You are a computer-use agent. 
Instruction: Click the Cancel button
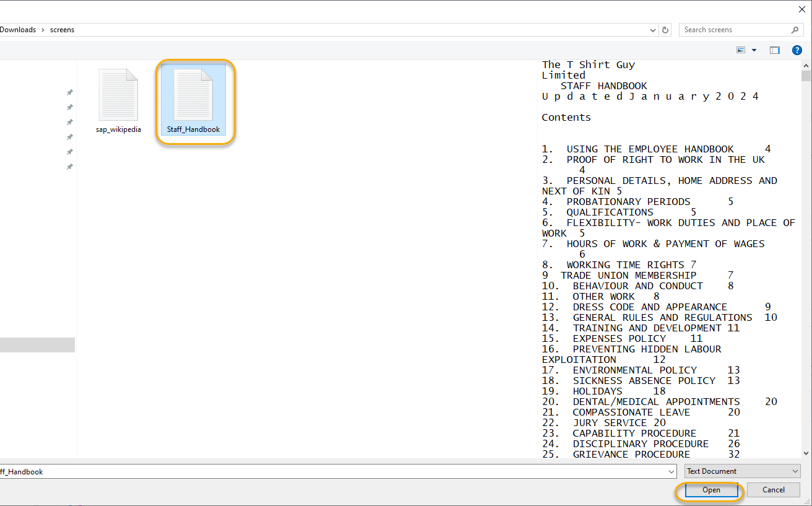(x=774, y=490)
